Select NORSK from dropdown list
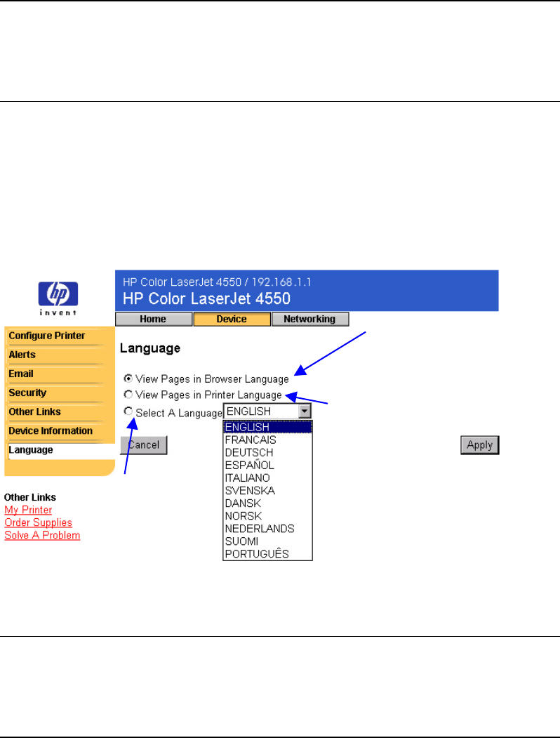 (267, 516)
